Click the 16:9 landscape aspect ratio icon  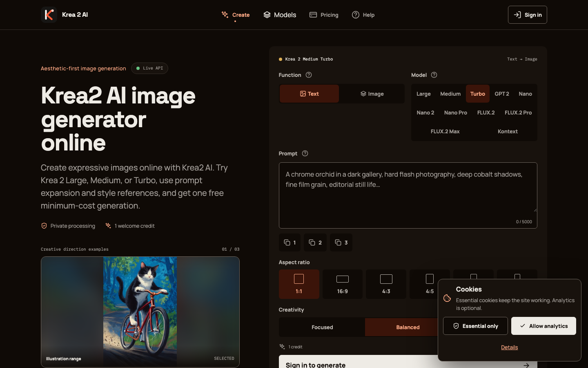(343, 279)
